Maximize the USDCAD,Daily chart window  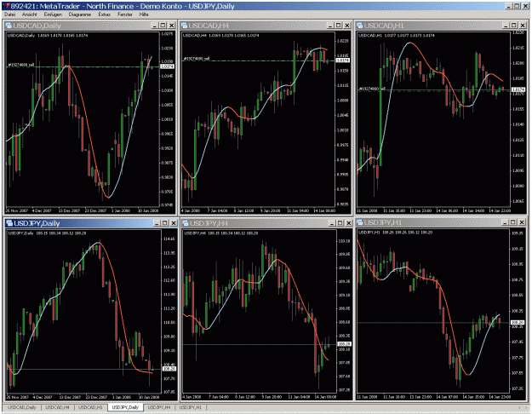163,26
